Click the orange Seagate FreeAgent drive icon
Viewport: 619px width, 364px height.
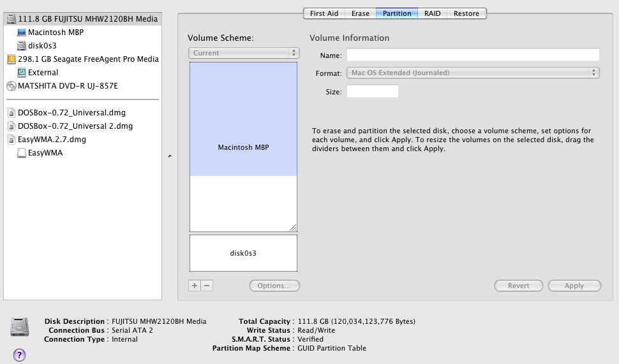coord(11,59)
